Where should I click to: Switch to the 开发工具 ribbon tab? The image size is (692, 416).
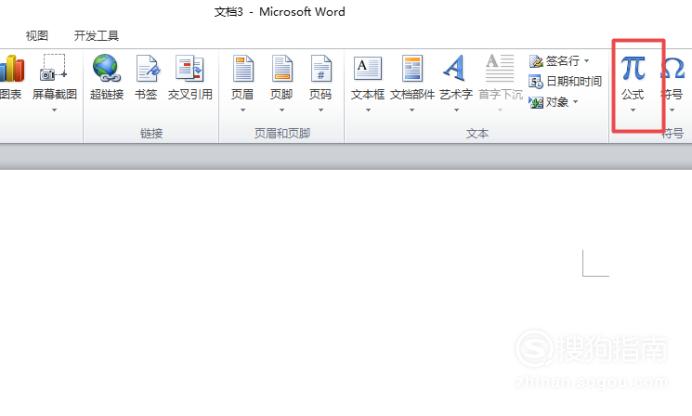tap(96, 36)
